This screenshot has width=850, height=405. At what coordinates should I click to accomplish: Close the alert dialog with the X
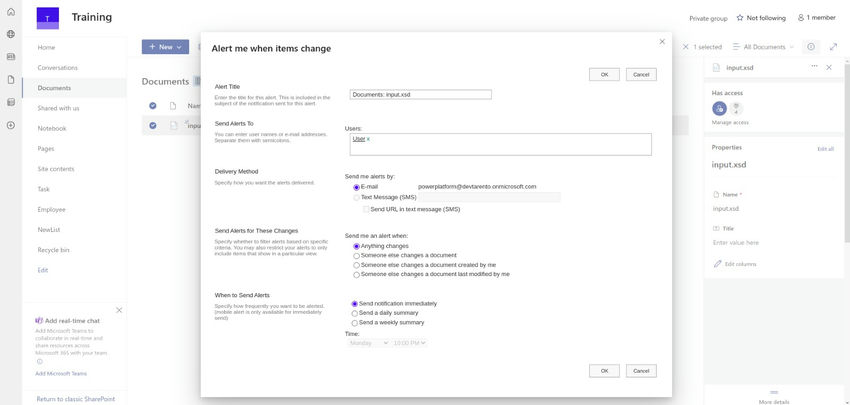click(x=662, y=41)
